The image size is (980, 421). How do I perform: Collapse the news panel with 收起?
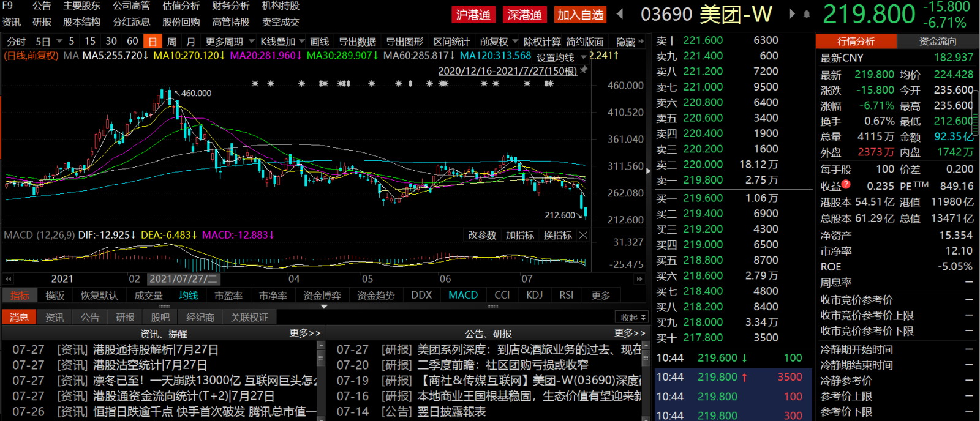point(633,317)
